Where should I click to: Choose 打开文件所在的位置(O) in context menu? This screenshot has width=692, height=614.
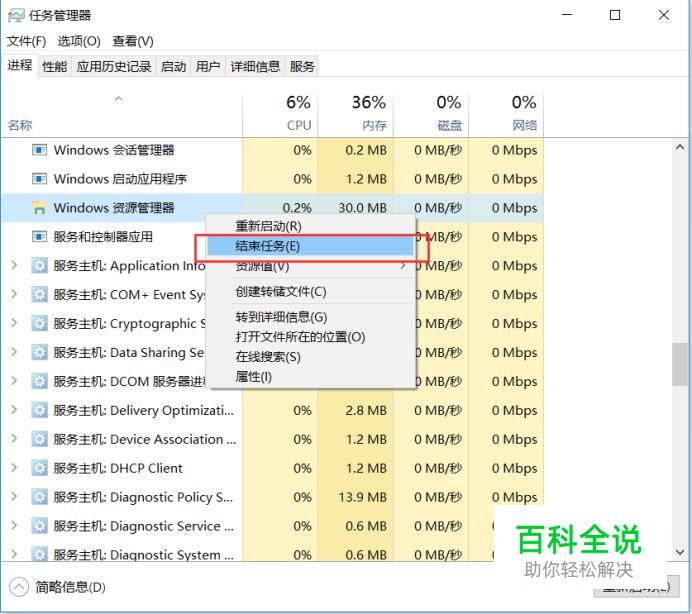[300, 337]
